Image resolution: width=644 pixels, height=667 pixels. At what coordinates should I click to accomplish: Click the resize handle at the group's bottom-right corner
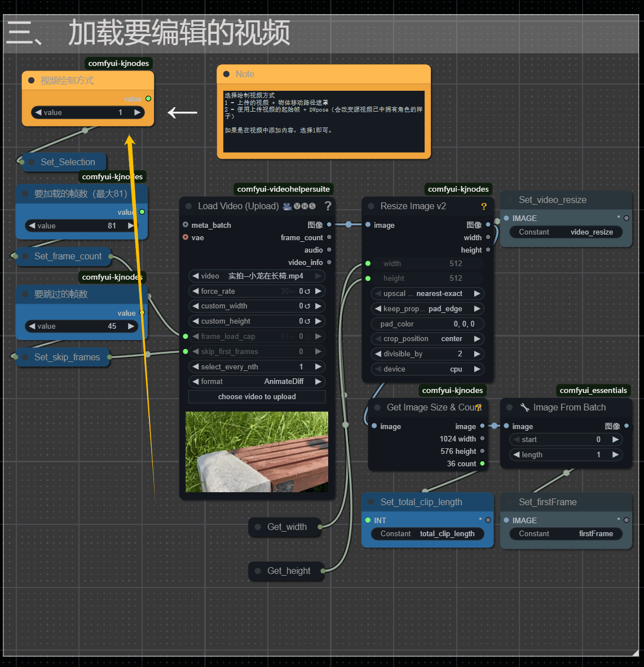point(635,653)
